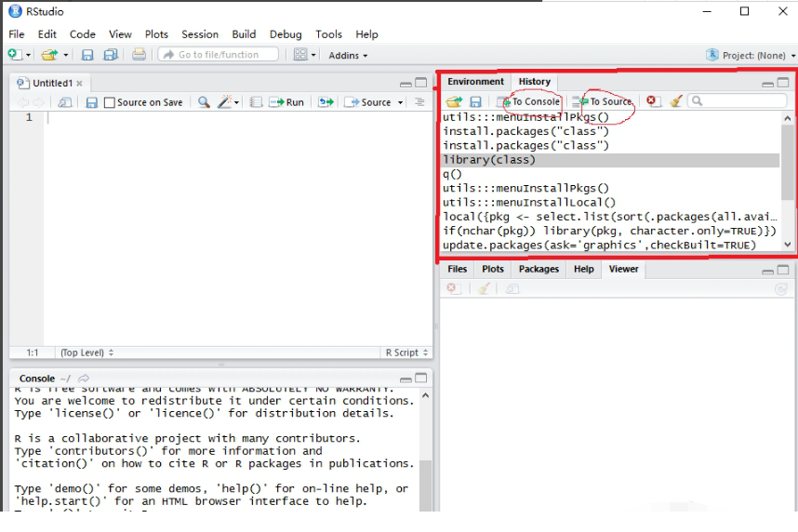The width and height of the screenshot is (798, 532).
Task: Clear all history with broom icon
Action: pos(676,101)
